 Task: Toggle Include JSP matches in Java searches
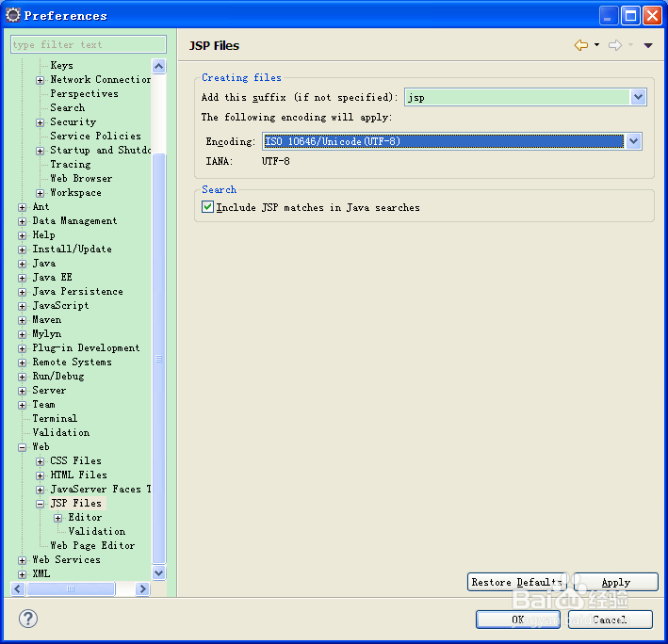207,207
